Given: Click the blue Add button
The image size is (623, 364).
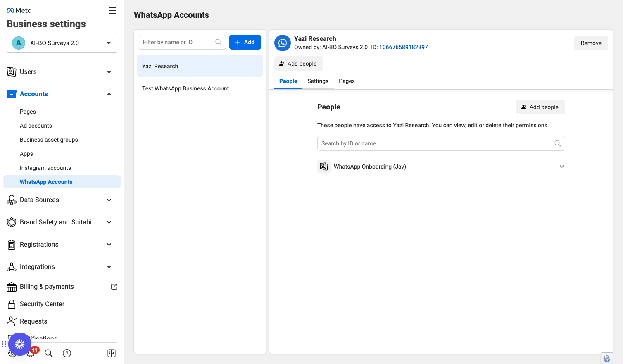Looking at the screenshot, I should (245, 42).
